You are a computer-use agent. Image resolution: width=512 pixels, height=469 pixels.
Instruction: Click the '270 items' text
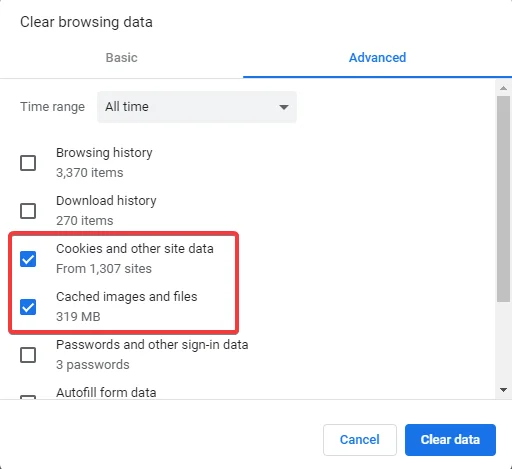click(x=85, y=221)
